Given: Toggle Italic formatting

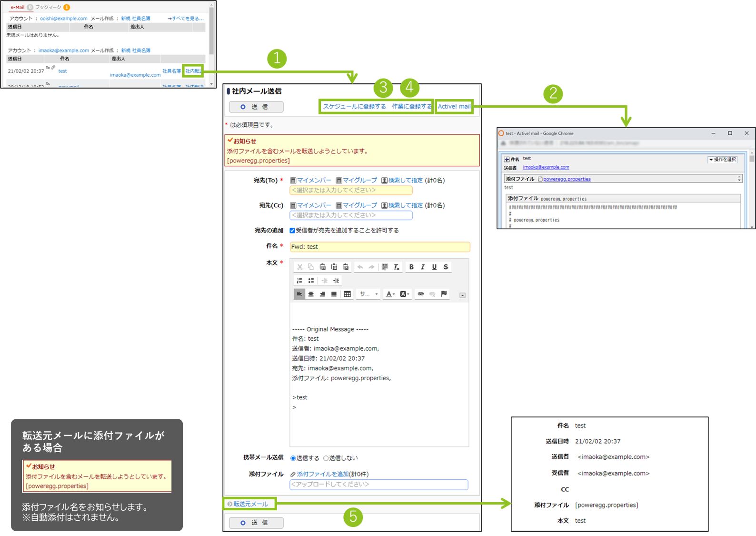Looking at the screenshot, I should click(423, 267).
